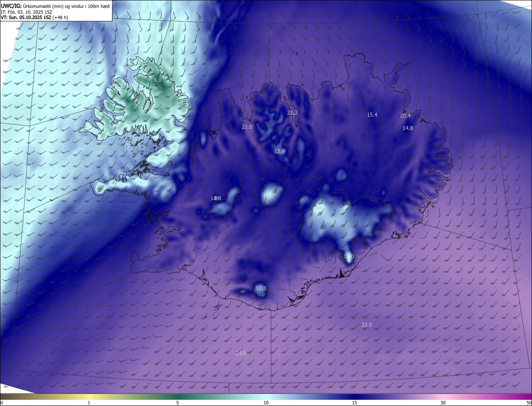The width and height of the screenshot is (532, 406).
Task: Click the 15 tick on the color scale
Action: point(355,403)
